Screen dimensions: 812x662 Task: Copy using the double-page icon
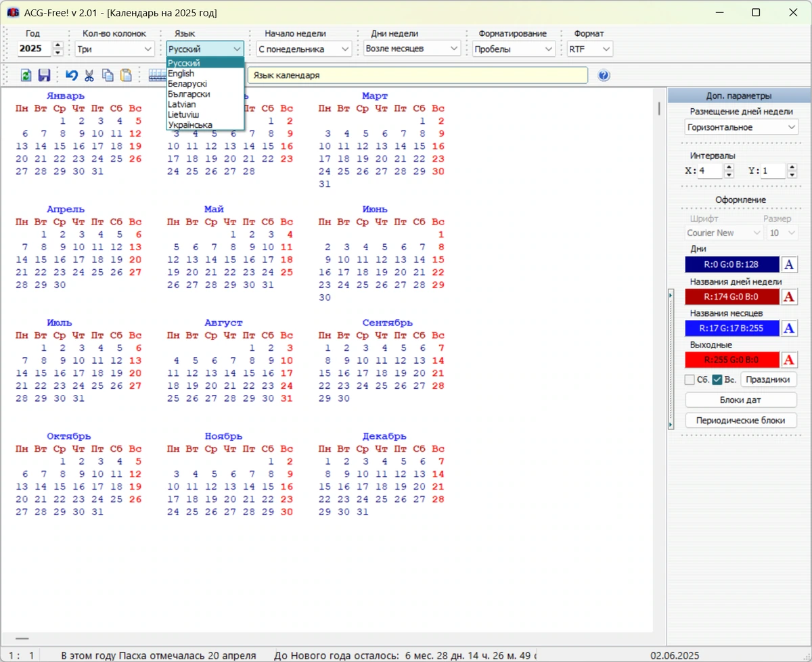(x=108, y=76)
